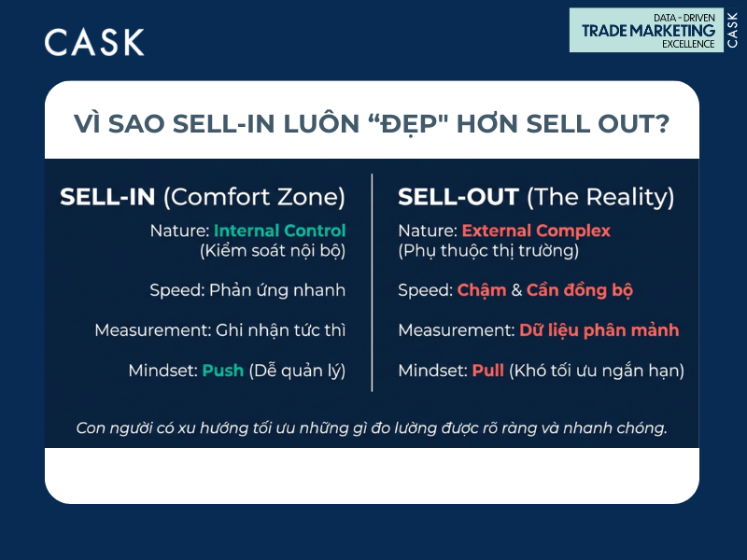
Task: Click the vertical CASK text in badge
Action: point(732,31)
